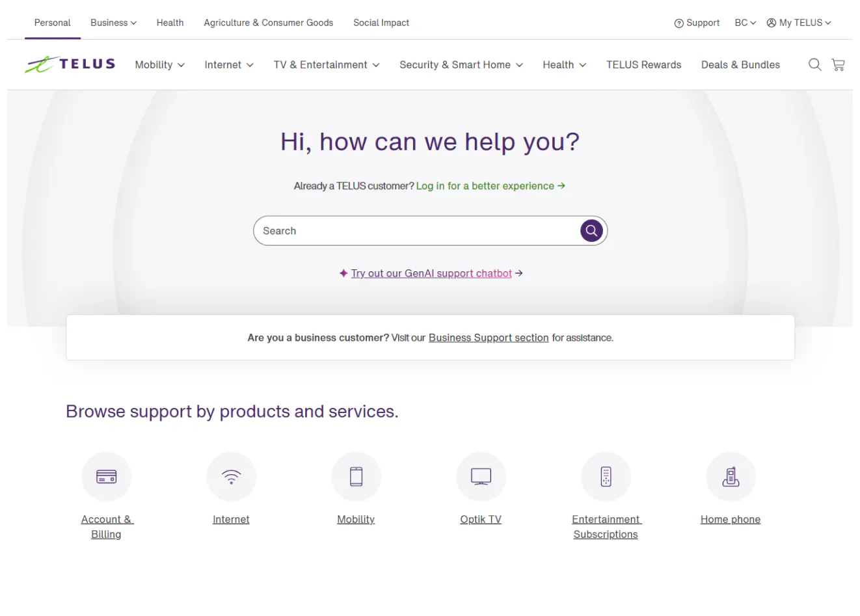Try the GenAI support chatbot link
Viewport: 860px width, 616px height.
pyautogui.click(x=431, y=273)
